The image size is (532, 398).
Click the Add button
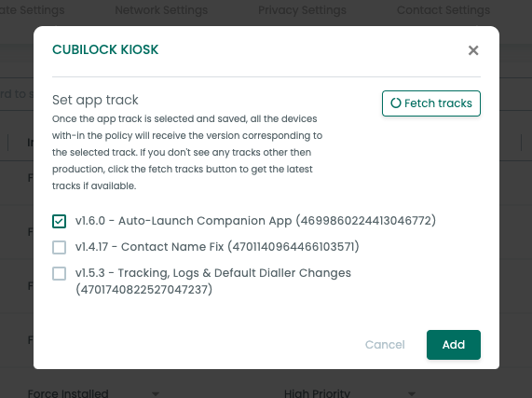click(x=454, y=345)
